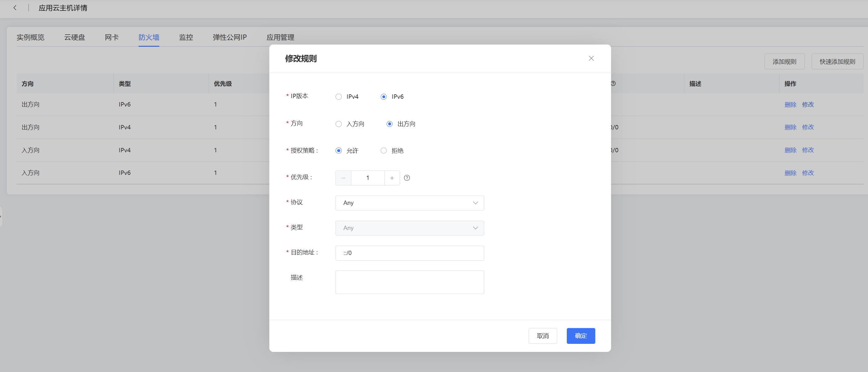Click the 快速添加规则 button
868x372 pixels.
pyautogui.click(x=837, y=62)
